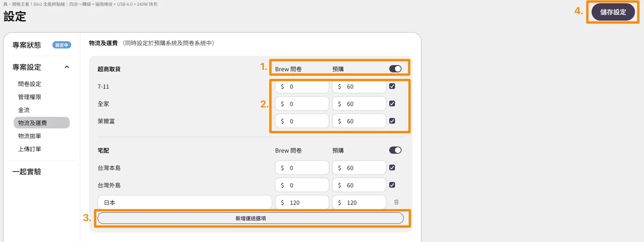Viewport: 644px width, 242px height.
Task: Open 問卷設定 in the sidebar
Action: [x=30, y=84]
